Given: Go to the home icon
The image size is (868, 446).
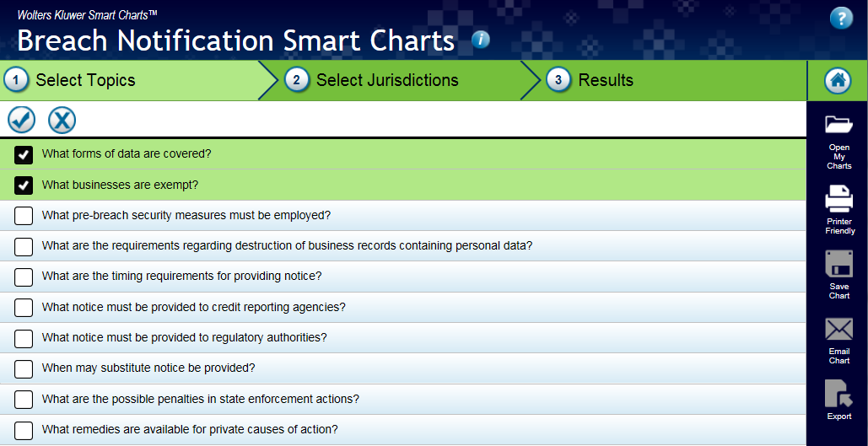Looking at the screenshot, I should click(x=838, y=81).
